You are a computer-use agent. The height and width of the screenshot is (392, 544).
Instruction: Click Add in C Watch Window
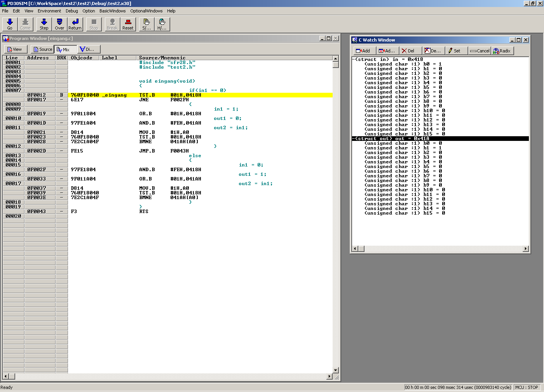364,51
